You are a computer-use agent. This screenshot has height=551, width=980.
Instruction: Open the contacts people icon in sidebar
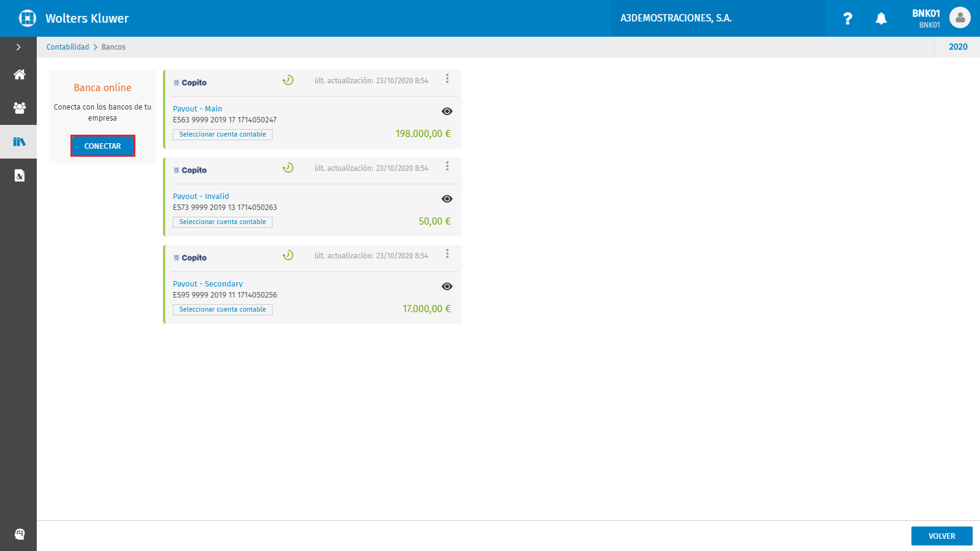click(20, 108)
